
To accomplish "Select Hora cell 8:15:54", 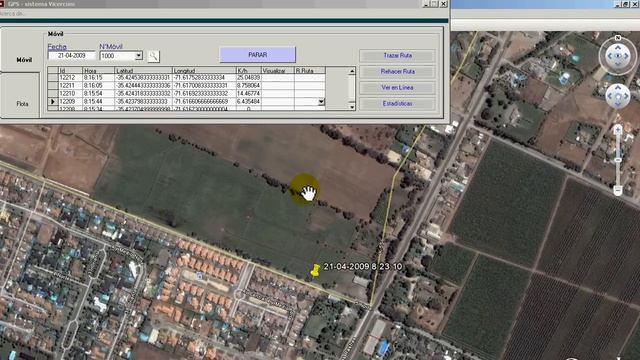I will pyautogui.click(x=98, y=93).
